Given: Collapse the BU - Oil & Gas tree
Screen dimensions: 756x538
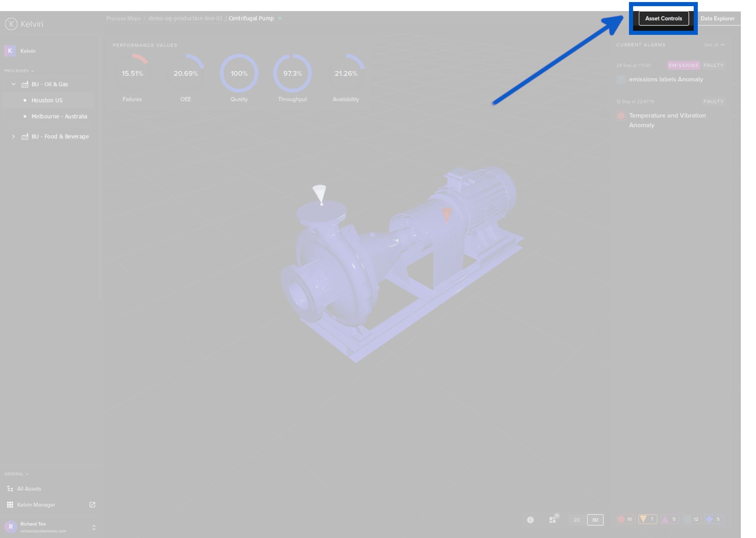Looking at the screenshot, I should pyautogui.click(x=14, y=84).
